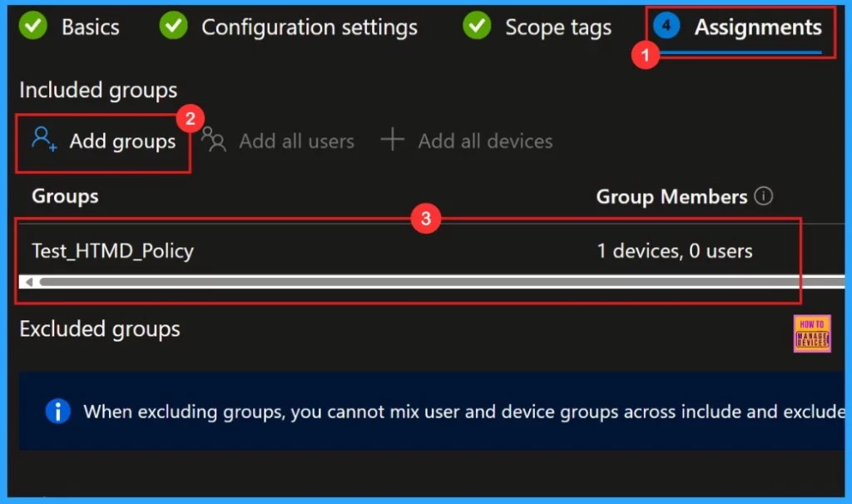The height and width of the screenshot is (504, 852).
Task: Click the plus icon for Add all devices
Action: coord(393,140)
